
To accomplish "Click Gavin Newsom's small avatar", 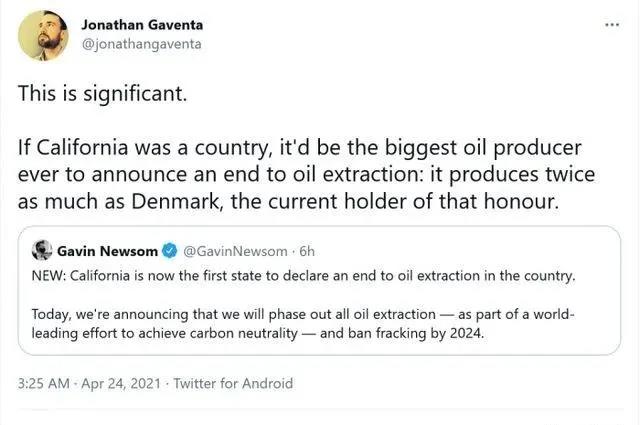I will (x=42, y=249).
